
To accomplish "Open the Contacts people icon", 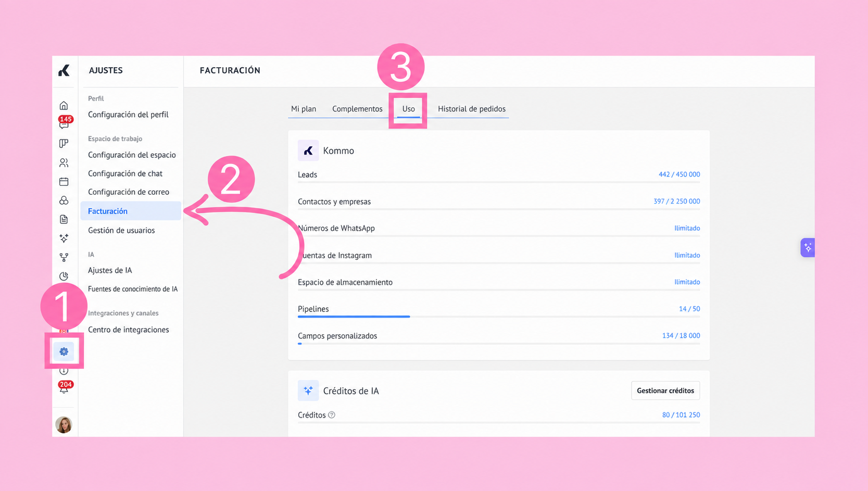I will point(64,163).
